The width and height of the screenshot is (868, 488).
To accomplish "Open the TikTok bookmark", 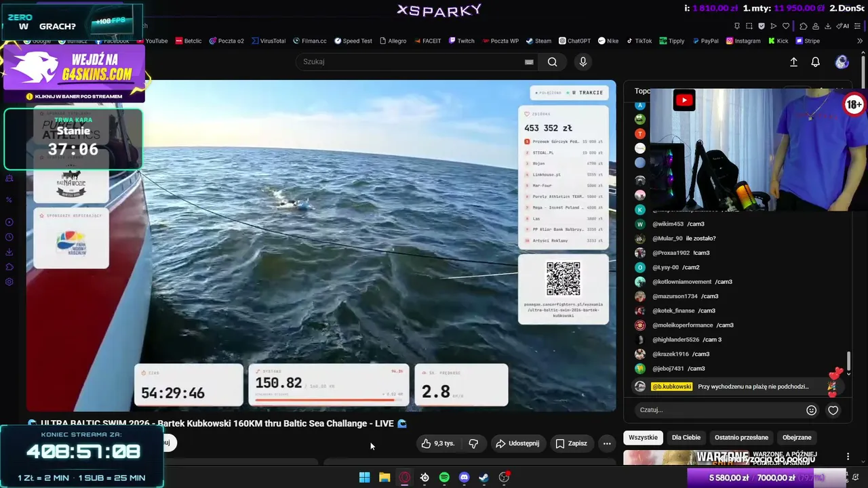I will point(639,41).
